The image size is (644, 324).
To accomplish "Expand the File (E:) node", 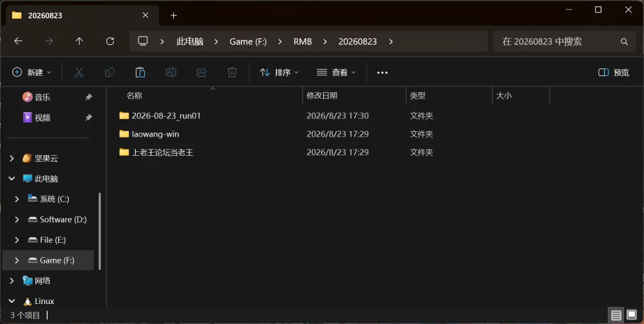I will click(x=17, y=240).
